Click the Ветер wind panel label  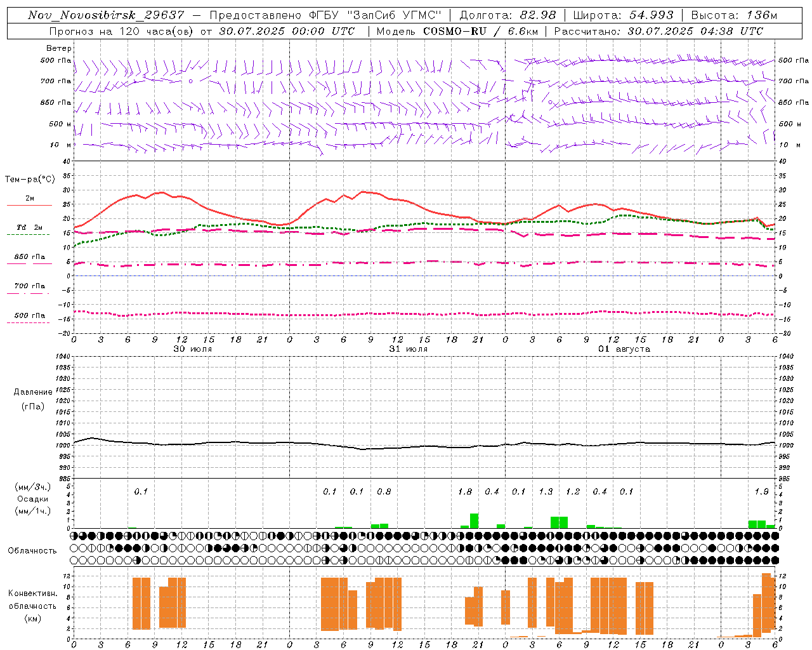(59, 48)
